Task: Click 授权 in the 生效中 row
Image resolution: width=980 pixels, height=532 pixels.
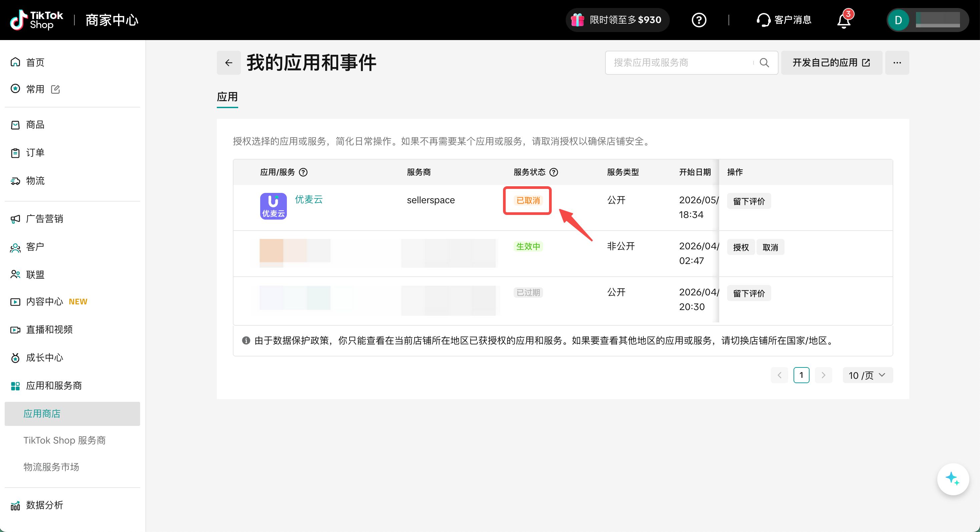Action: 741,247
